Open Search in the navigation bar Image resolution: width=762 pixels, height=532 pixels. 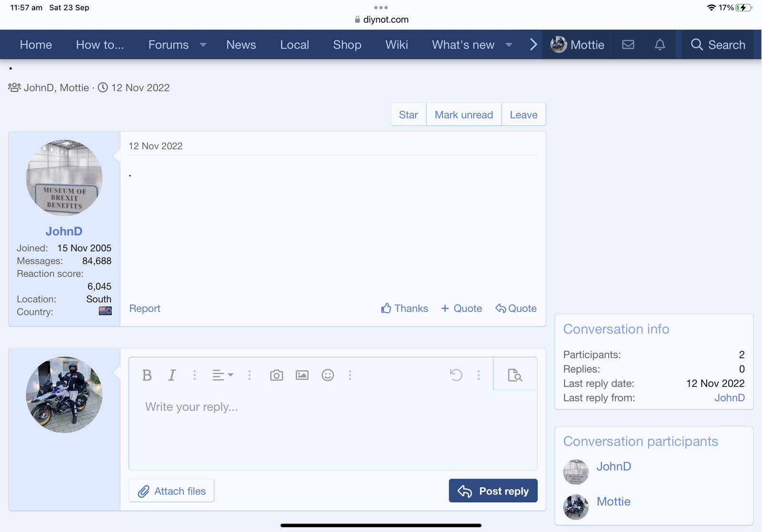tap(718, 45)
